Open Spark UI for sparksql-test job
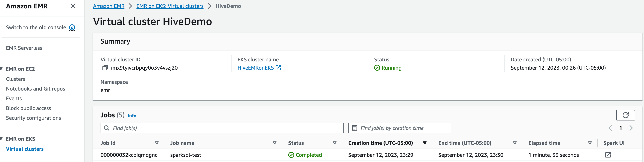Screen dimensions: 644x162 [x=608, y=155]
